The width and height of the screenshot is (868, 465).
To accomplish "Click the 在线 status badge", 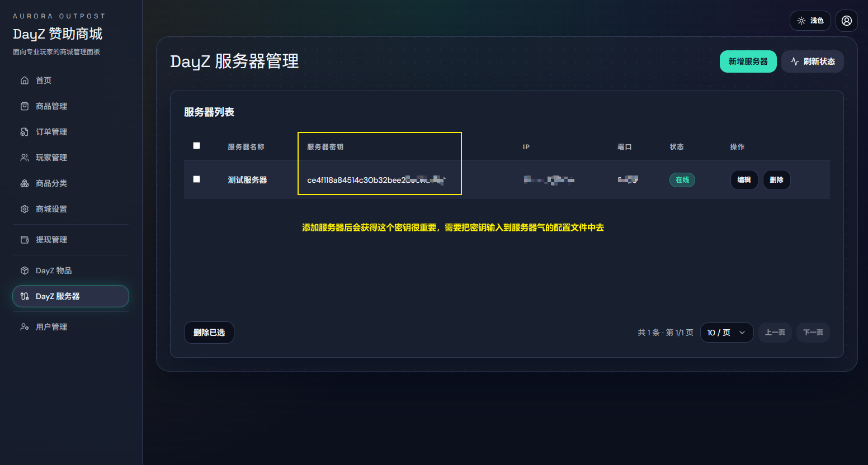I will (x=682, y=180).
